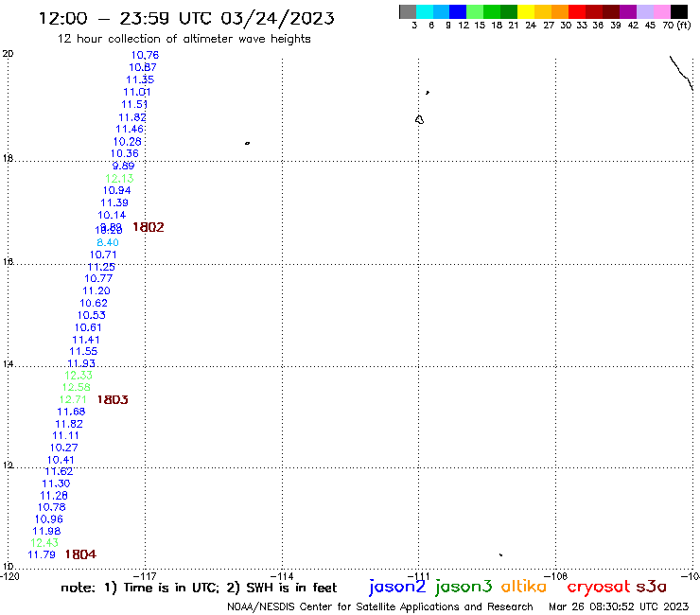Click the 10.96 wave height value
The width and height of the screenshot is (700, 615).
48,519
